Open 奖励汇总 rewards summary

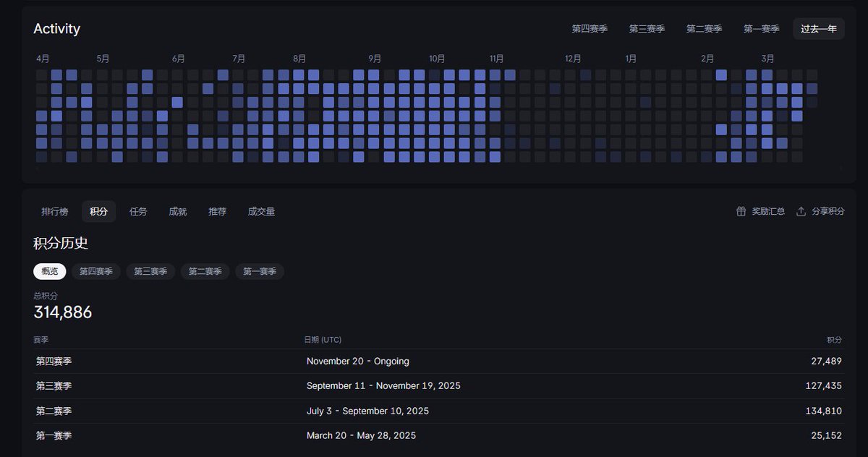pyautogui.click(x=760, y=211)
